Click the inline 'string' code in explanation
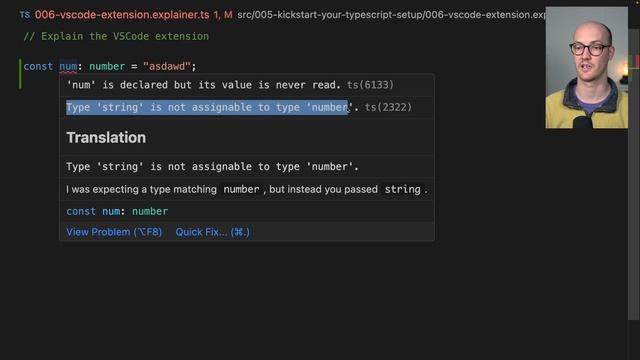 (402, 189)
